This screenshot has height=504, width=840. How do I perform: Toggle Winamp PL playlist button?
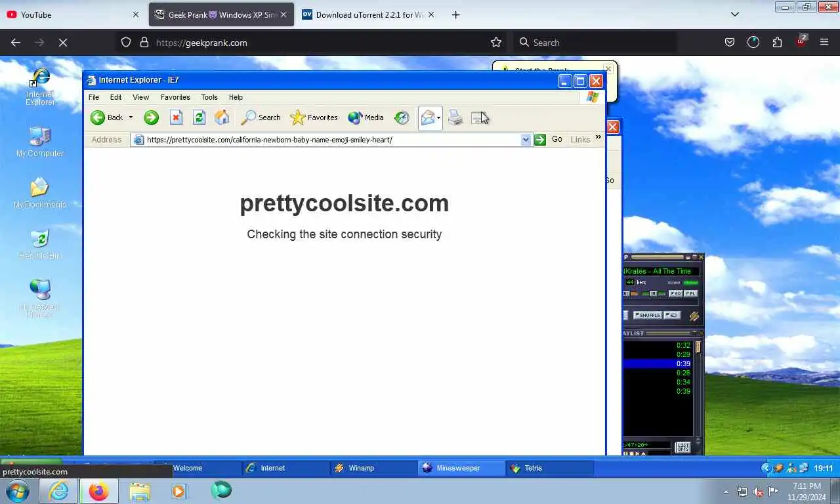tap(691, 293)
